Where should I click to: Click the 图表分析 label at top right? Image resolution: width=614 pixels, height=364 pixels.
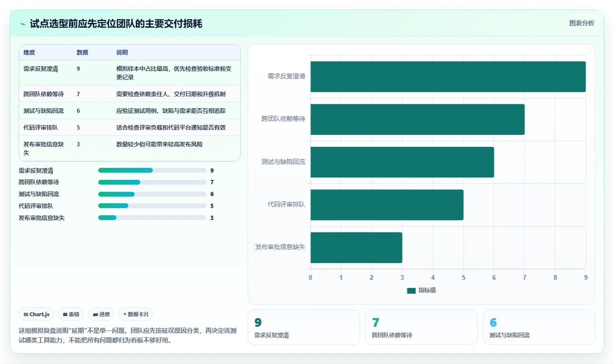coord(581,23)
